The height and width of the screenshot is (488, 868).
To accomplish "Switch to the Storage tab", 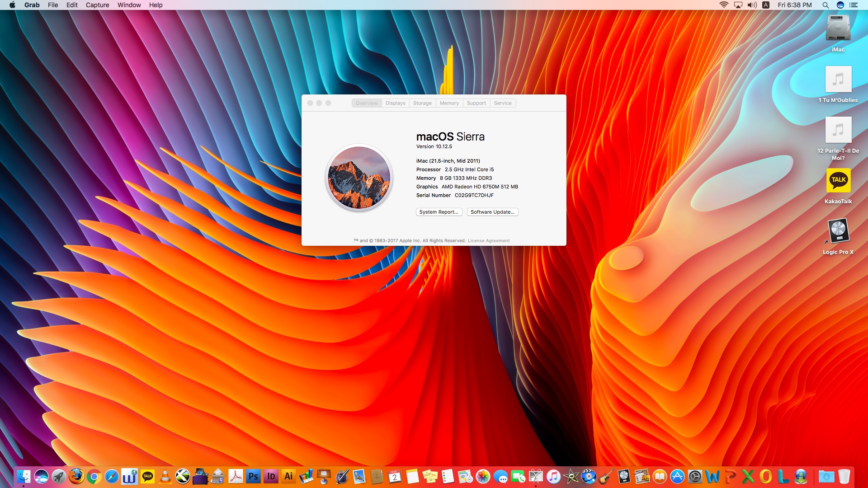I will [x=422, y=103].
